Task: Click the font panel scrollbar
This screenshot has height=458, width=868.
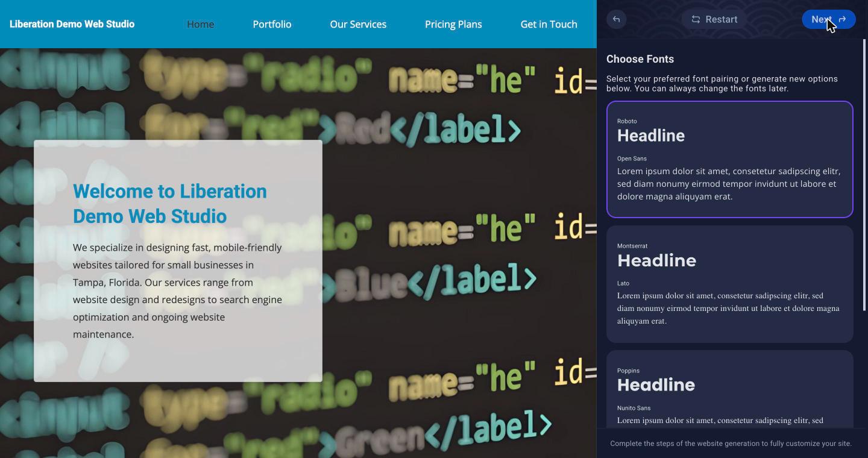Action: click(x=865, y=175)
